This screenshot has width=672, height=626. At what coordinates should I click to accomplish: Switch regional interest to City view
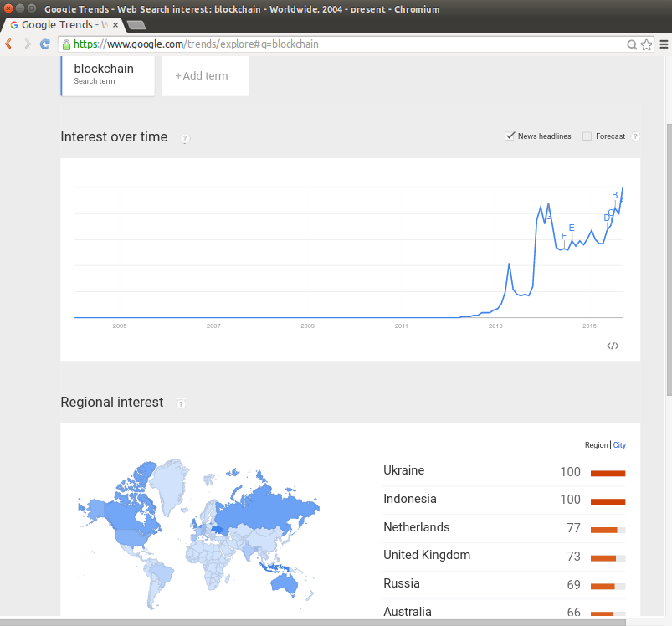(x=619, y=445)
